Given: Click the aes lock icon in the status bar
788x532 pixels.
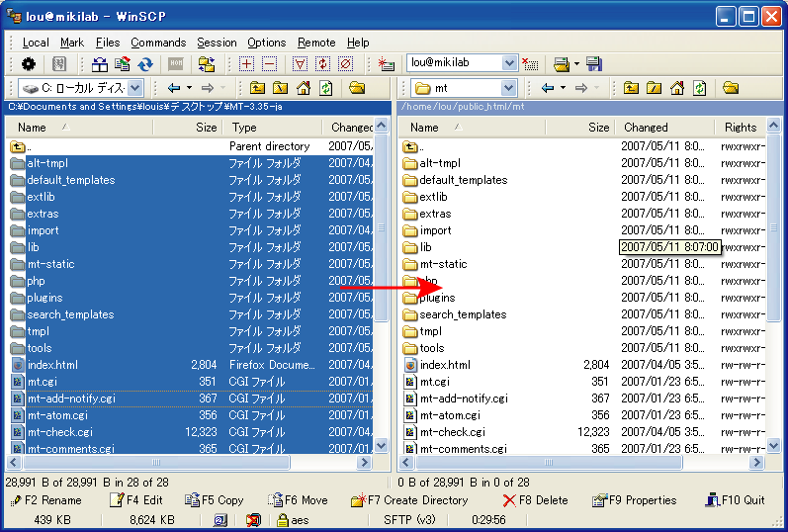Looking at the screenshot, I should pyautogui.click(x=283, y=520).
